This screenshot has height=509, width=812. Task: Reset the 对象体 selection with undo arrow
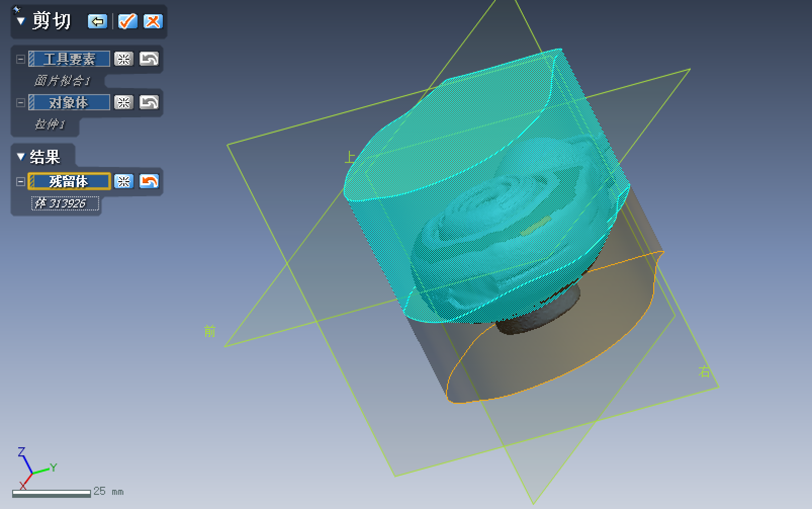(149, 103)
